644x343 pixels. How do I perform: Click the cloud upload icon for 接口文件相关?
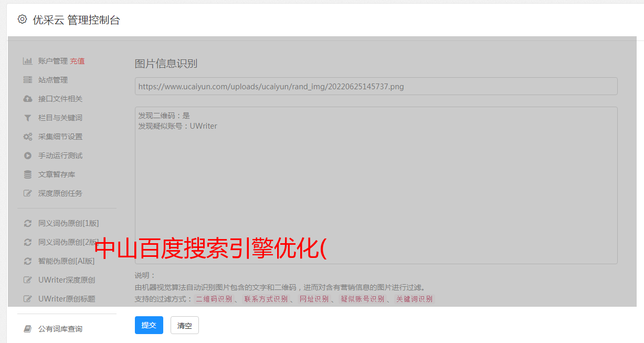28,99
